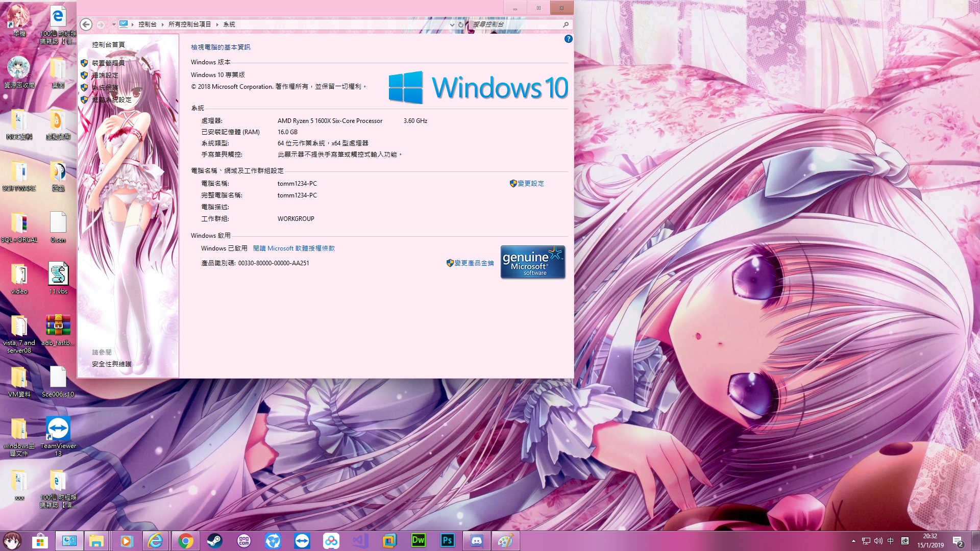980x551 pixels.
Task: Click the blue help question mark icon
Action: (x=568, y=39)
